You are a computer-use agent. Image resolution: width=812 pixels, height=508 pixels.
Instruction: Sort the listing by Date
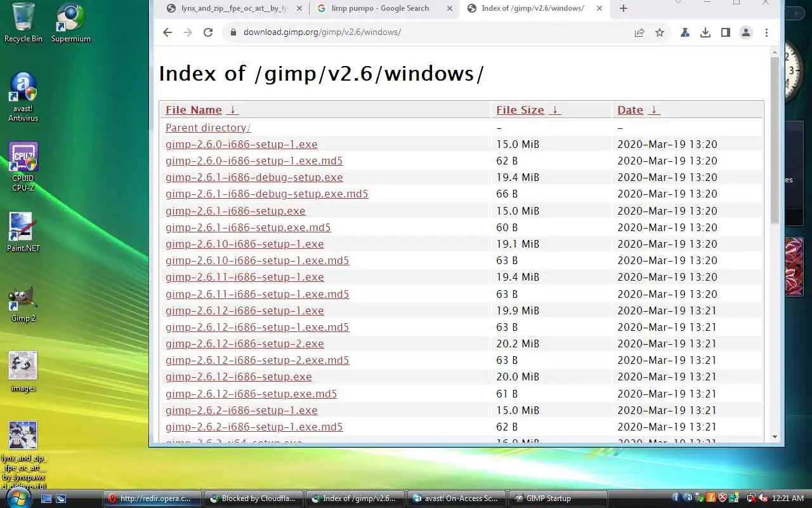coord(630,110)
